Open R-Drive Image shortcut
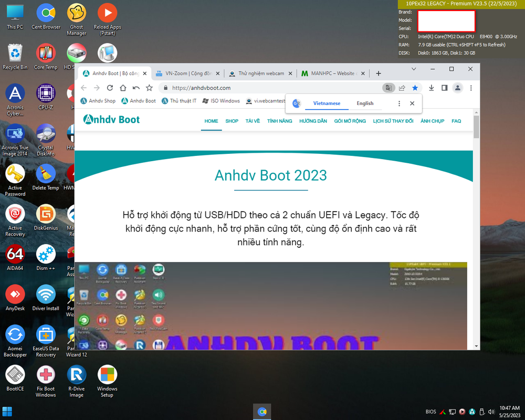This screenshot has height=420, width=525. click(x=76, y=381)
